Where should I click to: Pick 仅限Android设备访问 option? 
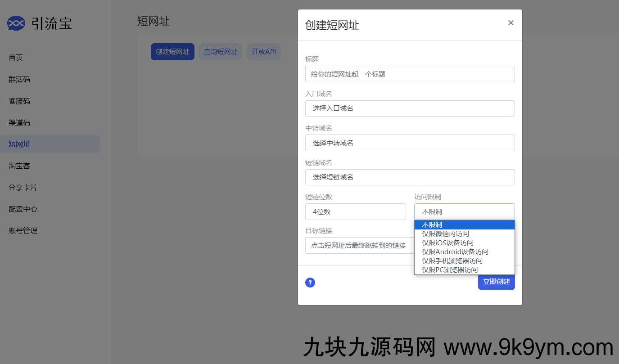455,252
